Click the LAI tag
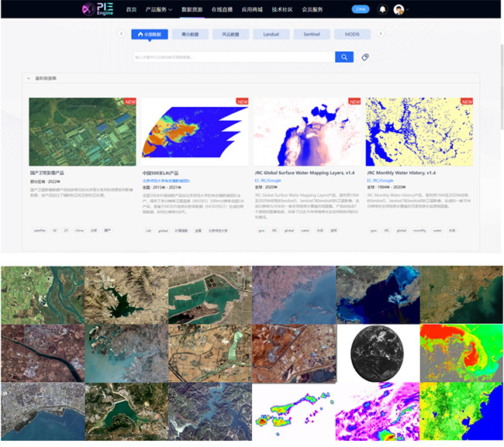The image size is (504, 447). click(x=148, y=231)
